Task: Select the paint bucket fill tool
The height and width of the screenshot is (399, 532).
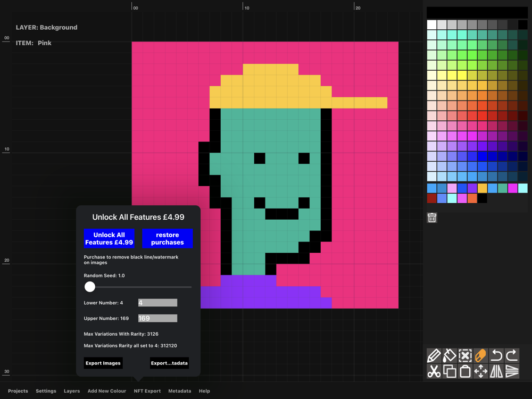Action: 450,355
